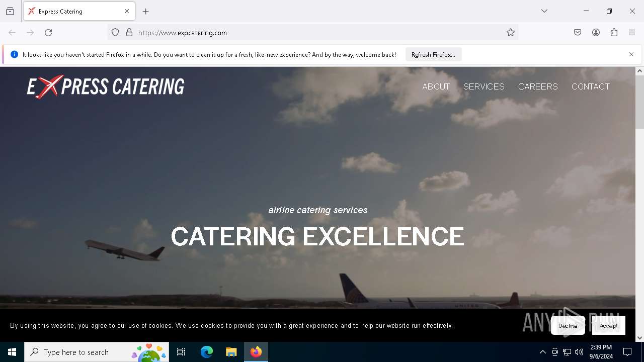Open the ABOUT menu item

point(436,86)
